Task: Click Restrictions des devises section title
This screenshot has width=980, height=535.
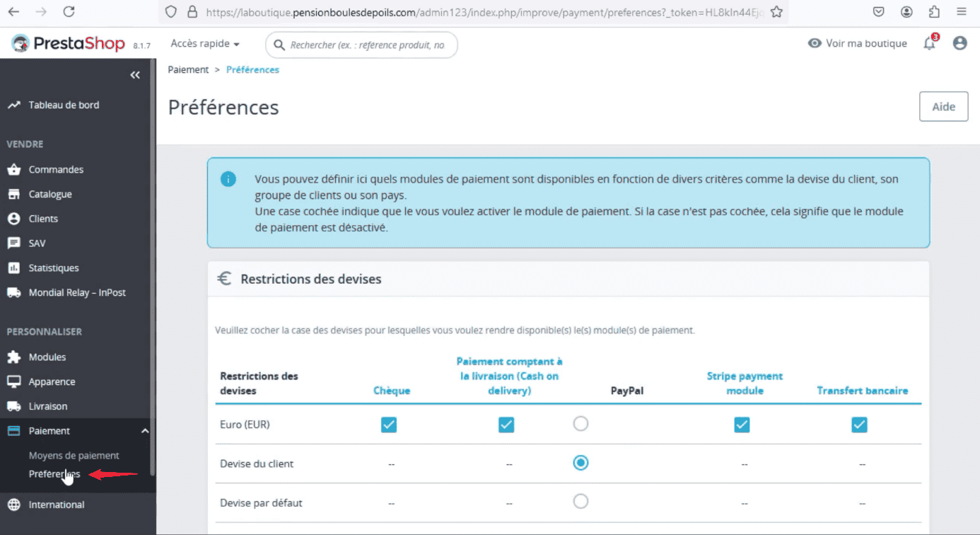Action: point(311,279)
